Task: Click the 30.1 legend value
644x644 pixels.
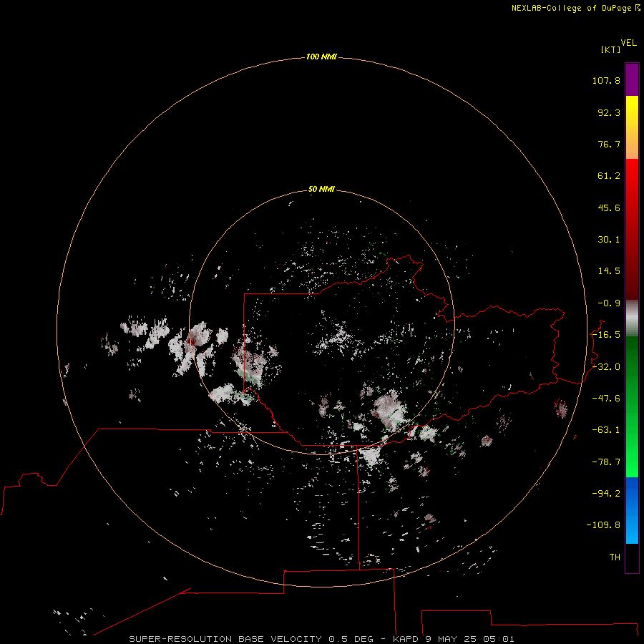Action: (x=609, y=240)
